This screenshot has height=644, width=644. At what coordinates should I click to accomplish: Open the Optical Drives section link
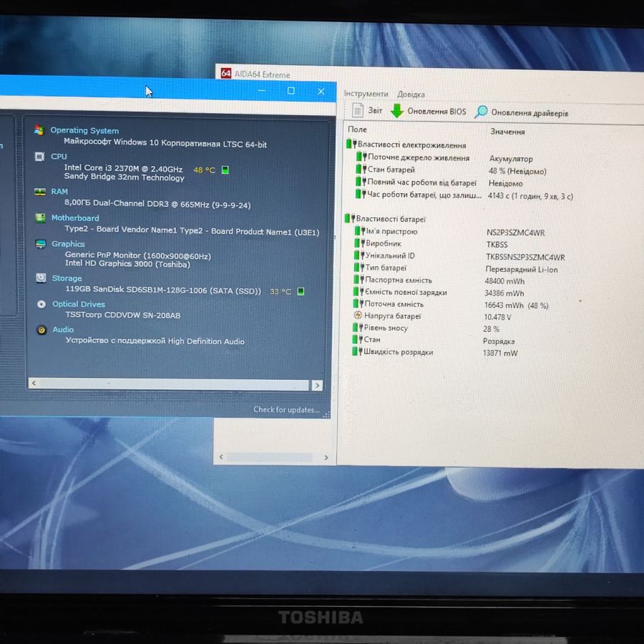point(79,304)
